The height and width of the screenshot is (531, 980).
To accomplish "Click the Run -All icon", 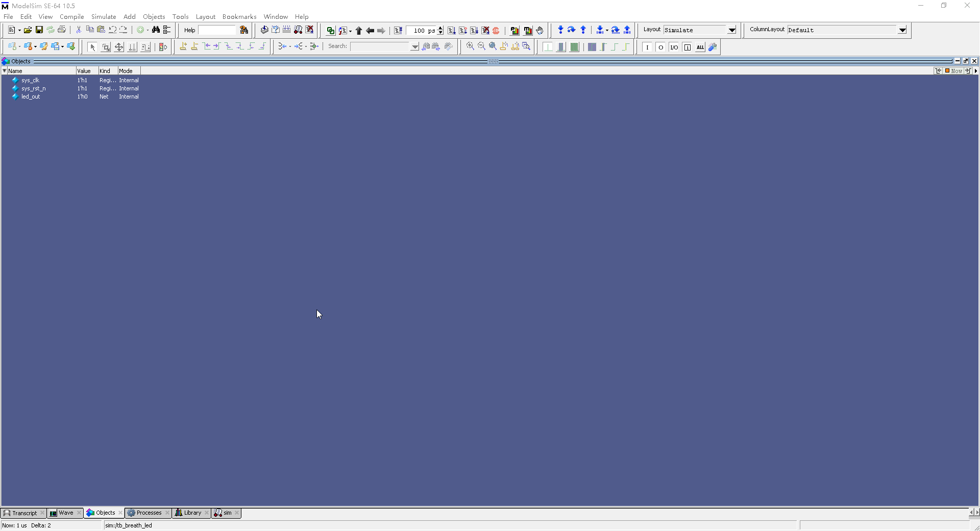I will click(x=474, y=31).
